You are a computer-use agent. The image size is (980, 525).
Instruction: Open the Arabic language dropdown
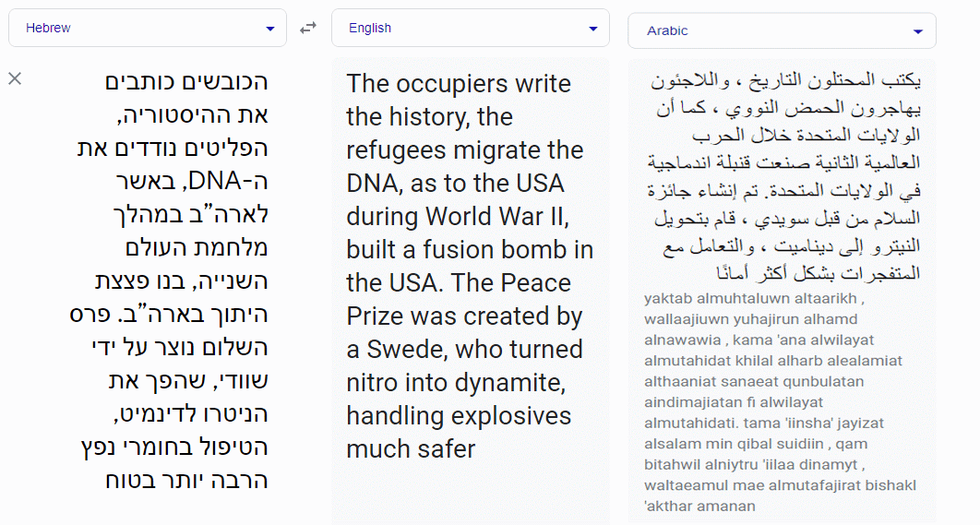point(782,30)
